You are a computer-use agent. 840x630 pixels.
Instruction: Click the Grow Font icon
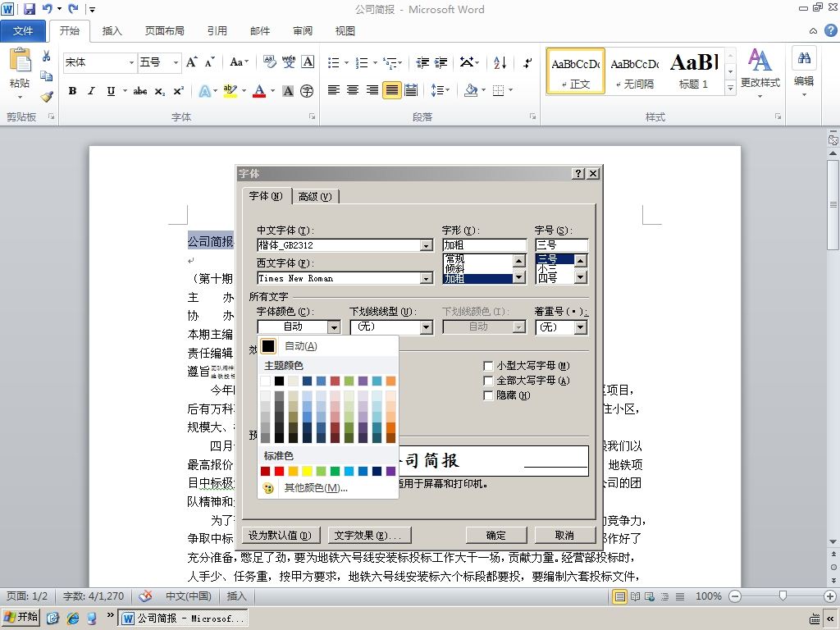pos(192,62)
